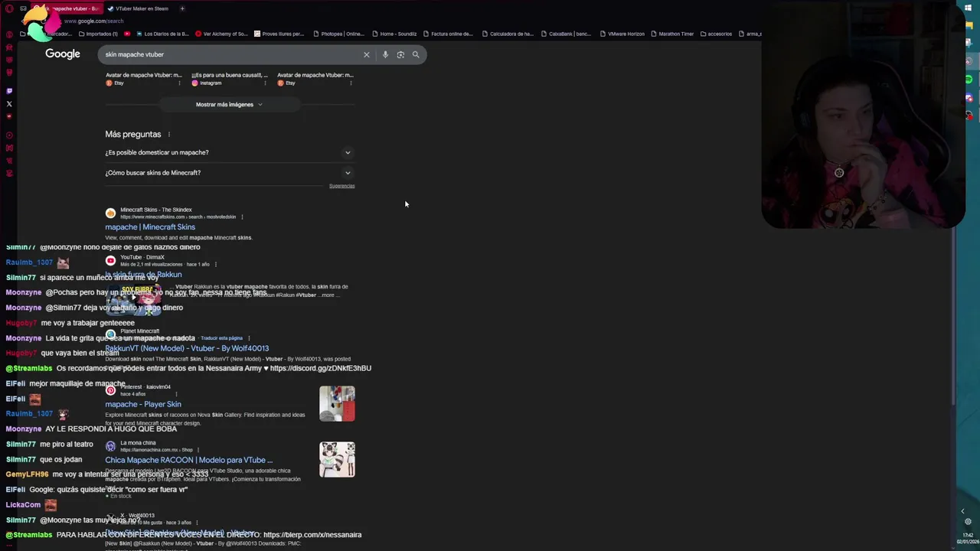
Task: Open options menu for the Instagram image result
Action: point(265,83)
